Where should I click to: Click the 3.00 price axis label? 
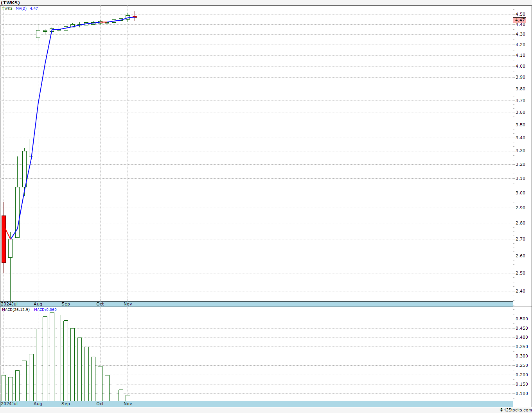pyautogui.click(x=520, y=193)
